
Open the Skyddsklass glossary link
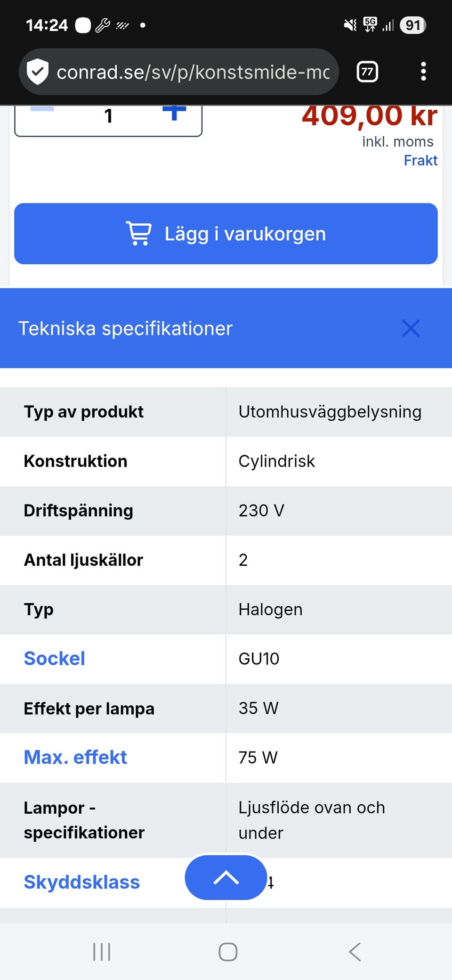pos(82,882)
